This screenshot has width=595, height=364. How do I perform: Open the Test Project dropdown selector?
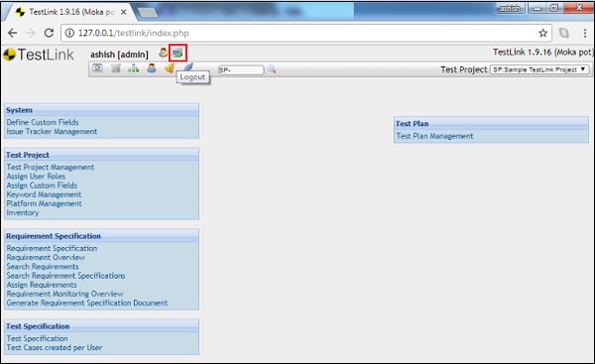(x=539, y=69)
